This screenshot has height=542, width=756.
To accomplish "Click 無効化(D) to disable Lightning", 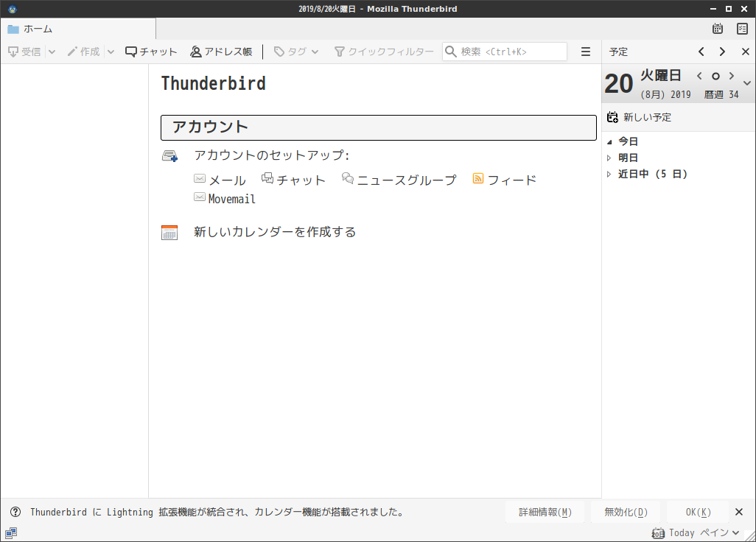I will [626, 512].
